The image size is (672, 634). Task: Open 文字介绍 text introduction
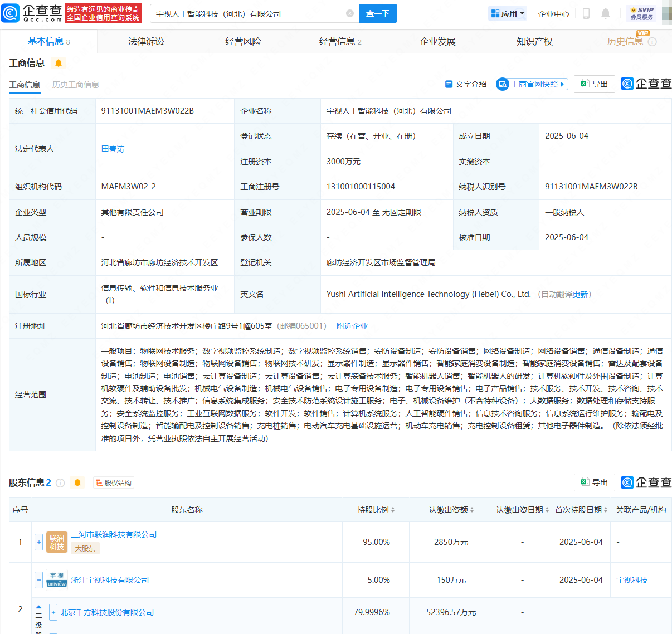466,84
